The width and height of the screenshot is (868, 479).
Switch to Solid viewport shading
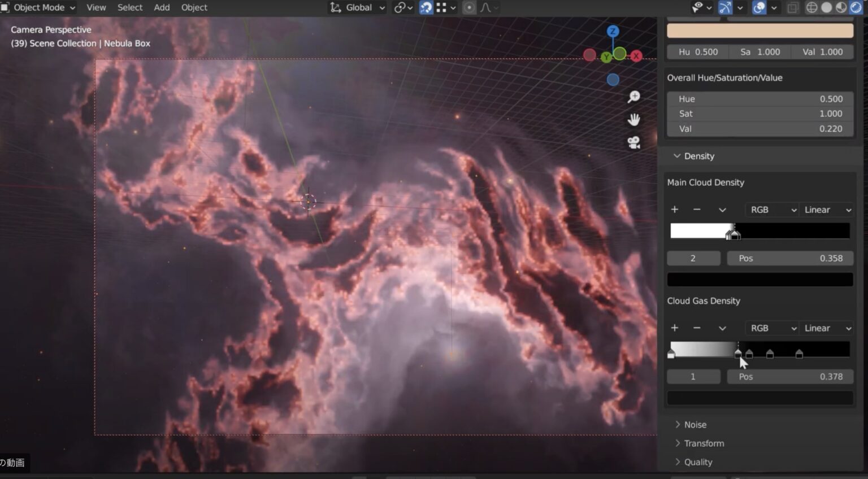pyautogui.click(x=826, y=7)
